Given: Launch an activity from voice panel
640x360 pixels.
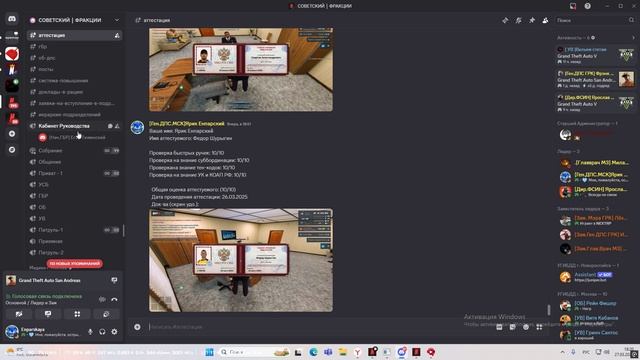Looking at the screenshot, I should (77, 314).
